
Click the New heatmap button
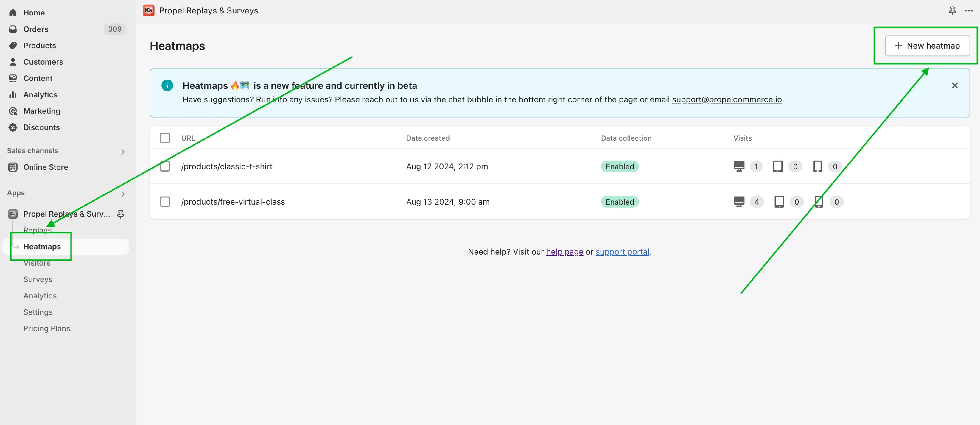tap(927, 45)
